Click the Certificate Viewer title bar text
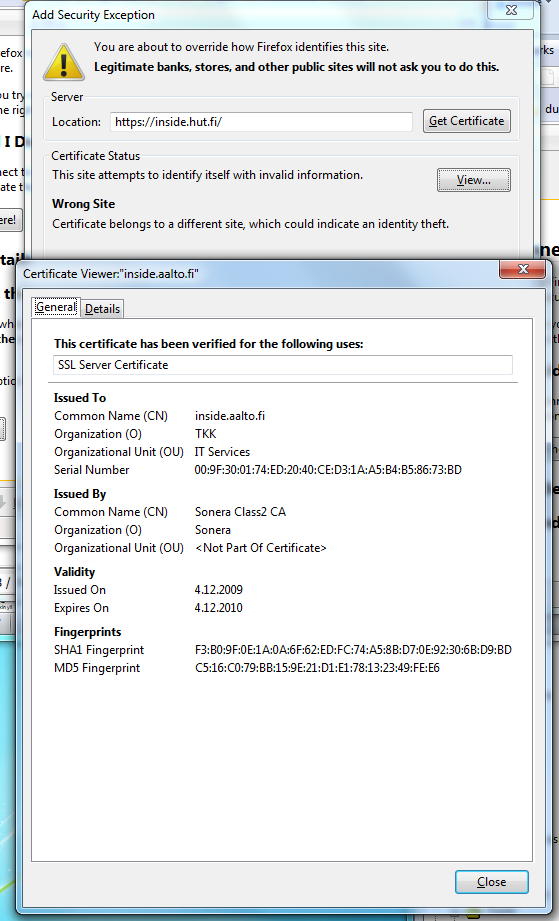 (111, 274)
